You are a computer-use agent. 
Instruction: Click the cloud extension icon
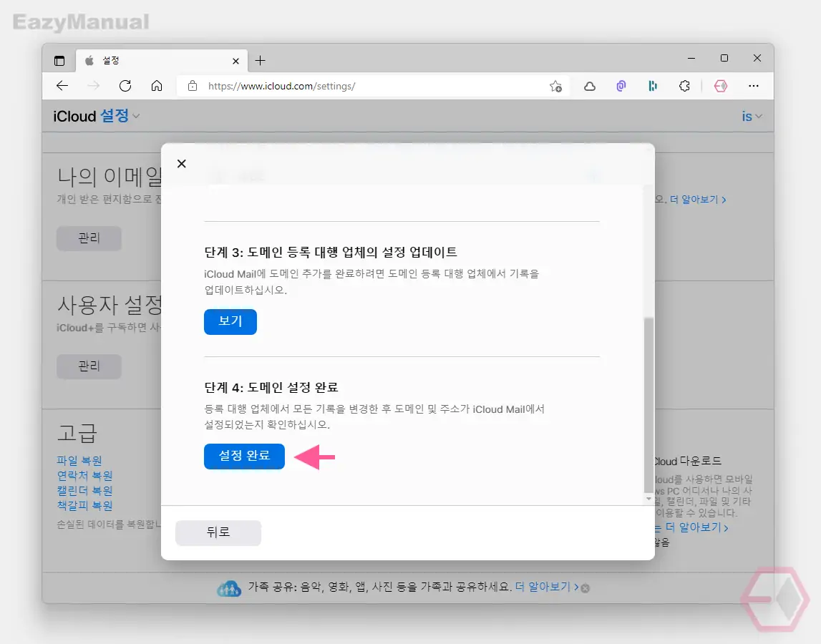pyautogui.click(x=590, y=86)
